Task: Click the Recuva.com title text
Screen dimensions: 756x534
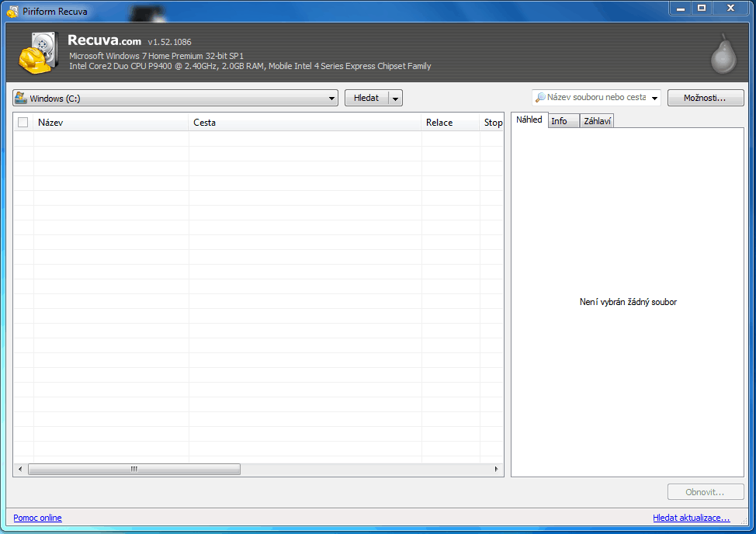Action: [104, 40]
